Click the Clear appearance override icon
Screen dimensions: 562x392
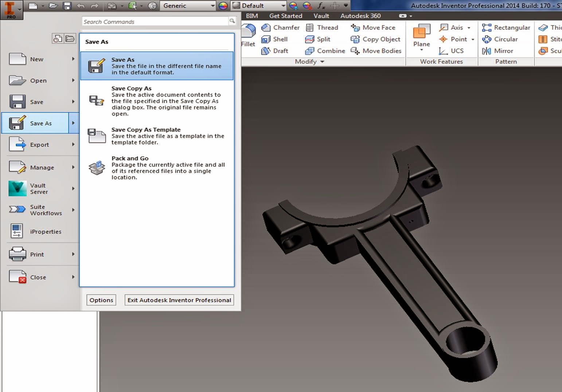click(x=307, y=5)
